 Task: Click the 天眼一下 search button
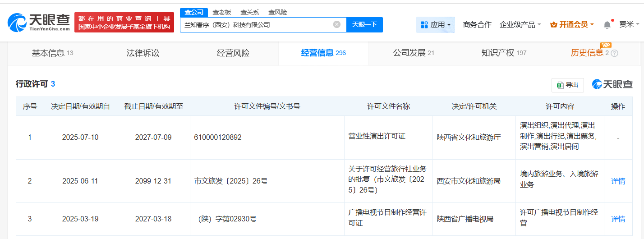click(x=364, y=25)
